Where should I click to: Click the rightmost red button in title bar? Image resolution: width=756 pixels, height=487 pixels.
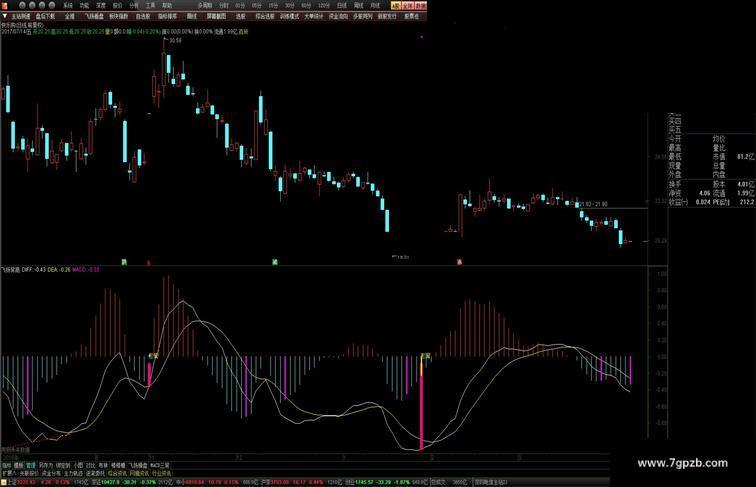(421, 5)
